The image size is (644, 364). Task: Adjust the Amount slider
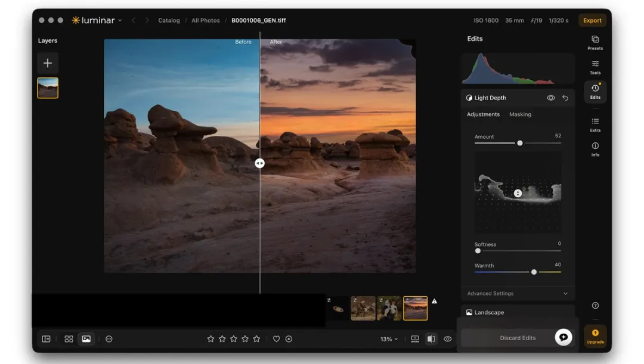tap(519, 143)
